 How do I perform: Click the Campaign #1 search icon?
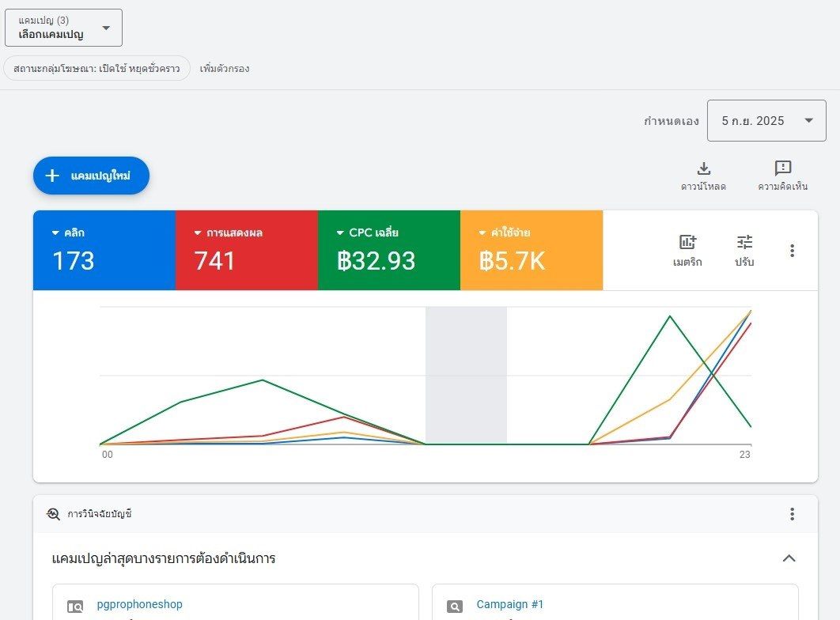454,607
